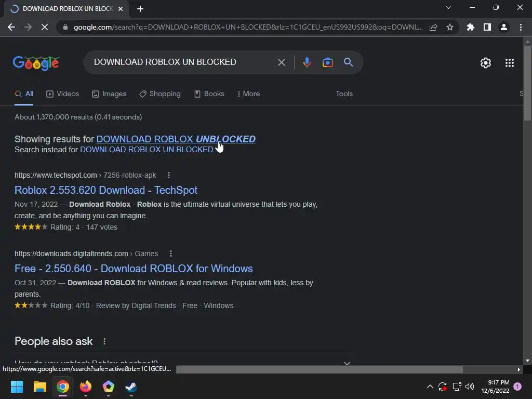The height and width of the screenshot is (399, 532).
Task: Close the DOWNLOAD ROBLOX UN BLOCKED tab
Action: pos(121,9)
